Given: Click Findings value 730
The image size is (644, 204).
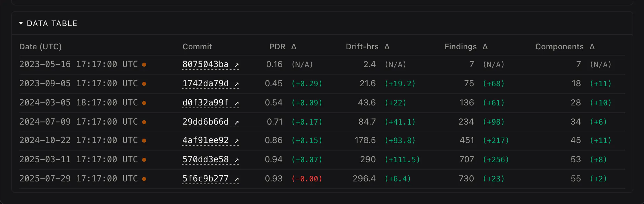Looking at the screenshot, I should [x=466, y=179].
